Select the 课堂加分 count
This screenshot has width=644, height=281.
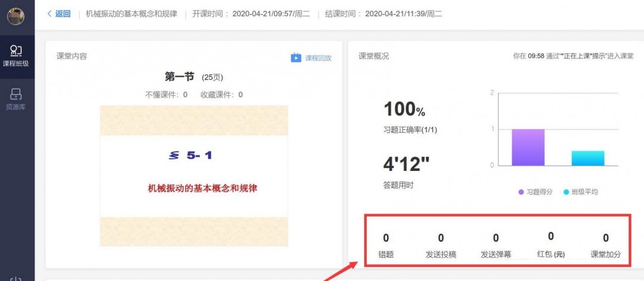[606, 238]
